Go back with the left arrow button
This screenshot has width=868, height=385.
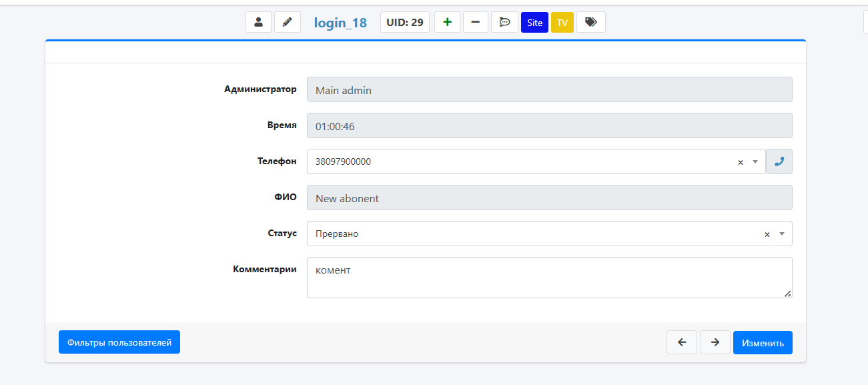(682, 342)
